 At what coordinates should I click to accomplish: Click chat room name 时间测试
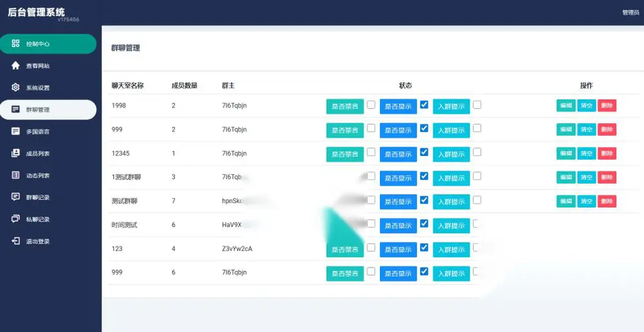tap(124, 225)
